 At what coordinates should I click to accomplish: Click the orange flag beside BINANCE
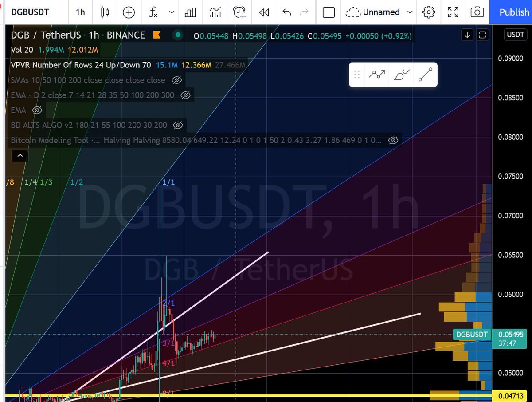[x=156, y=35]
